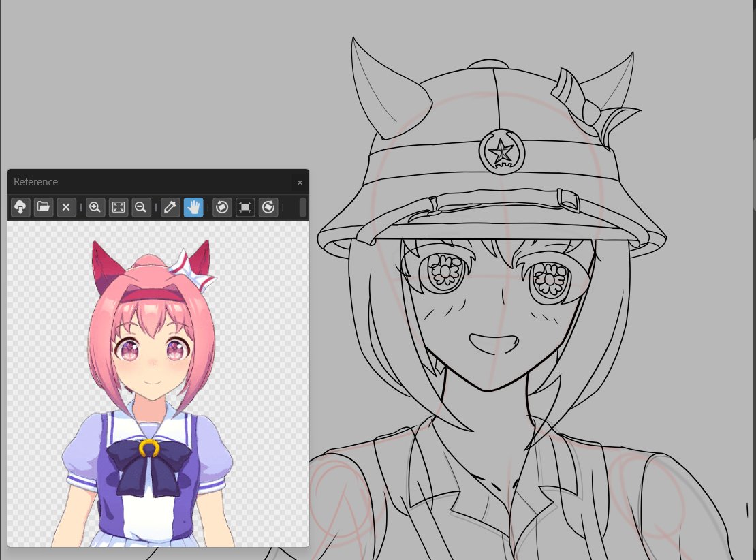Click the Reference panel title
The image size is (756, 560).
click(35, 182)
